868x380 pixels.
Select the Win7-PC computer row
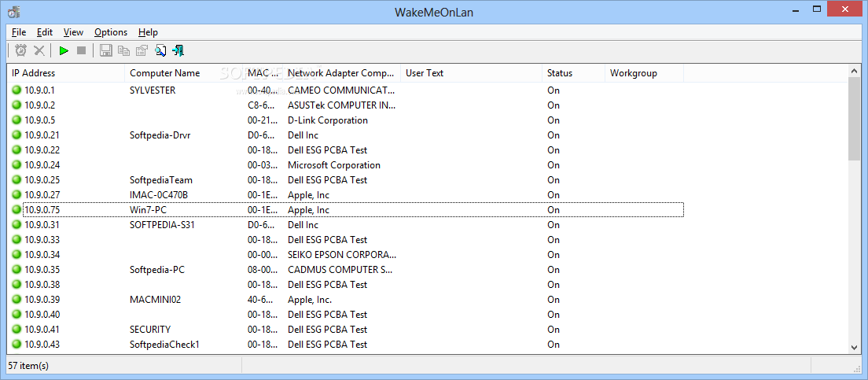345,209
